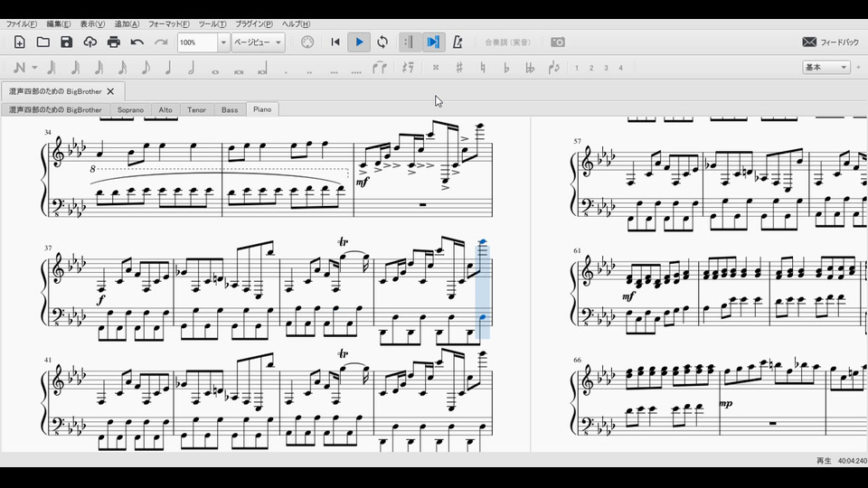Flip note stem direction icon
868x488 pixels.
(553, 68)
